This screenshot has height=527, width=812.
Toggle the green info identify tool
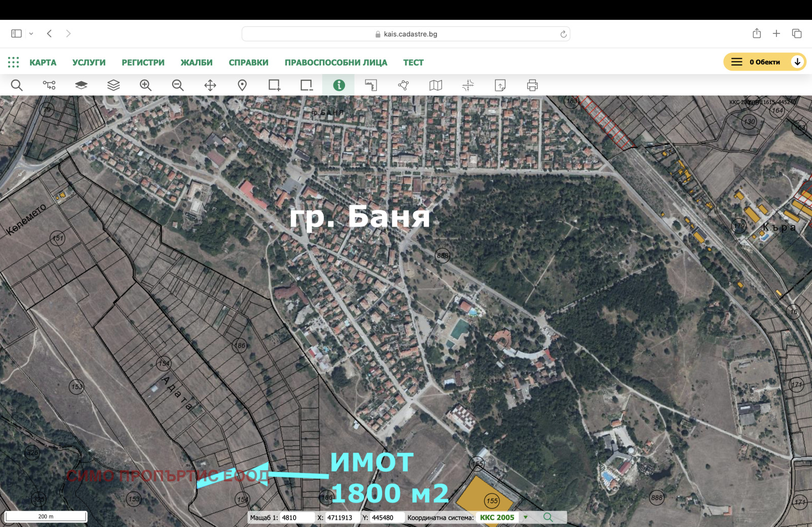[x=339, y=85]
